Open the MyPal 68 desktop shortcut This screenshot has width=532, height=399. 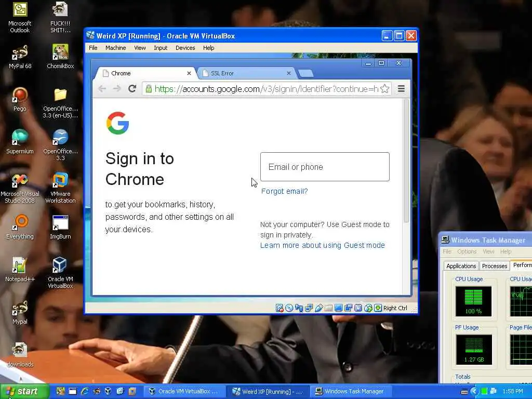20,57
